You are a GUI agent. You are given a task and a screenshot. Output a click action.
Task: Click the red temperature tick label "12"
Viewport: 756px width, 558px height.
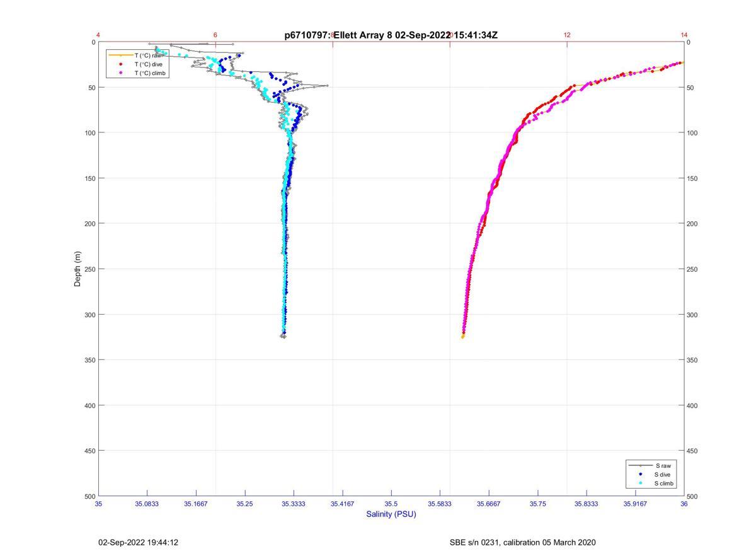[567, 35]
